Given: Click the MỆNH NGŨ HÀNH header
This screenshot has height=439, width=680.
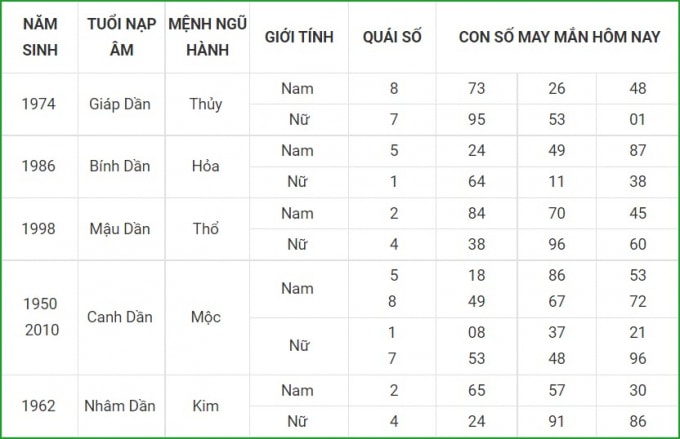Looking at the screenshot, I should (x=207, y=37).
